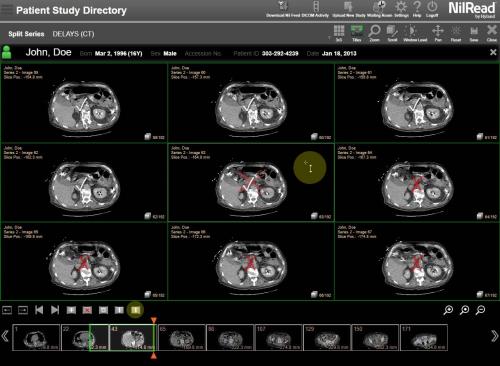The width and height of the screenshot is (500, 366).
Task: Click the Reset view icon
Action: [x=456, y=33]
